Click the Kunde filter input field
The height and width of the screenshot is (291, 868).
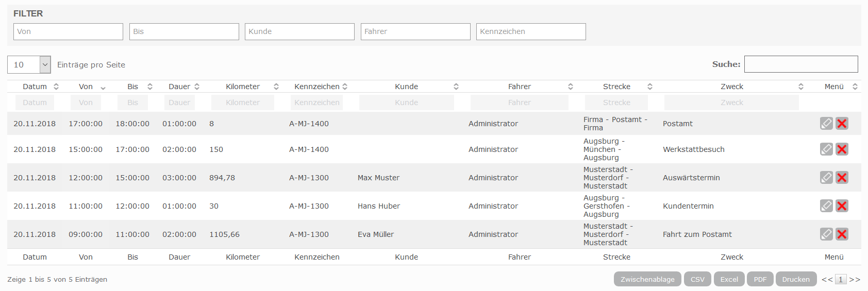coord(299,31)
